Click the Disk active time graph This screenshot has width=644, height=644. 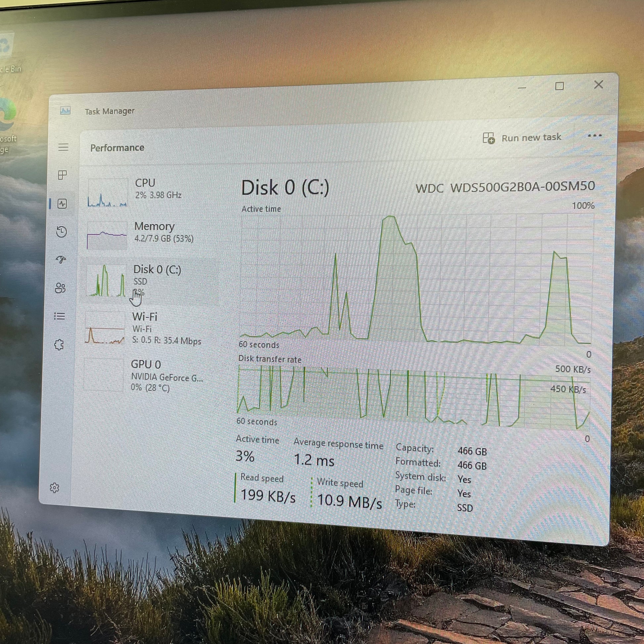[416, 278]
